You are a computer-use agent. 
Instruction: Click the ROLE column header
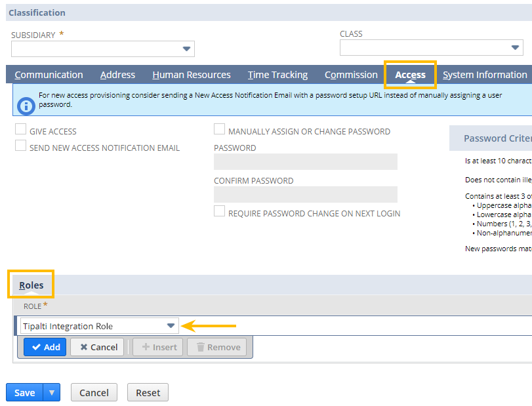(33, 306)
